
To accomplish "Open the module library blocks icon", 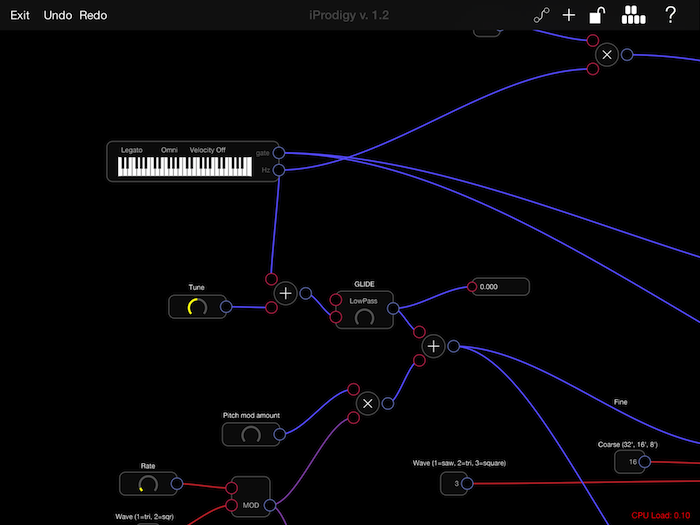I will (633, 15).
